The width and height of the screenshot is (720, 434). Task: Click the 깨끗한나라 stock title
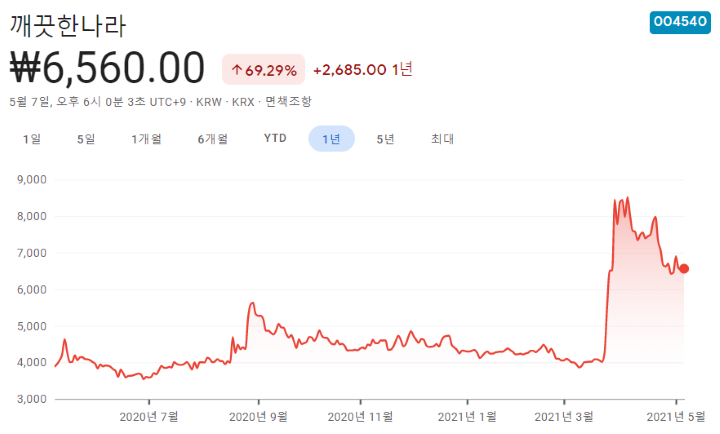click(x=68, y=25)
